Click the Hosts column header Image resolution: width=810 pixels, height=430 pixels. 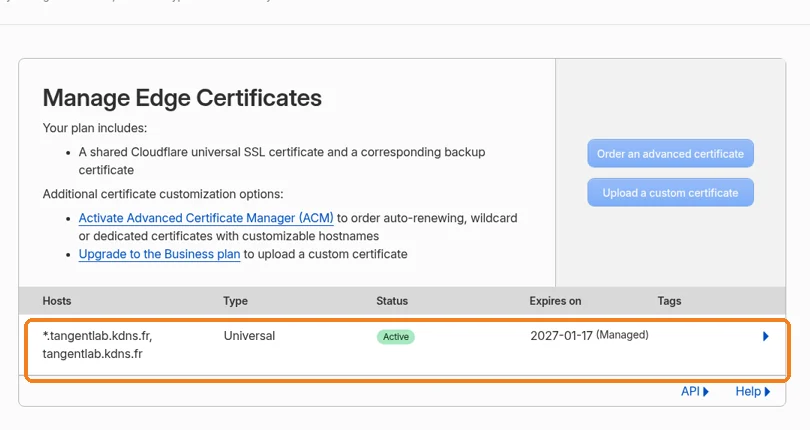point(57,301)
